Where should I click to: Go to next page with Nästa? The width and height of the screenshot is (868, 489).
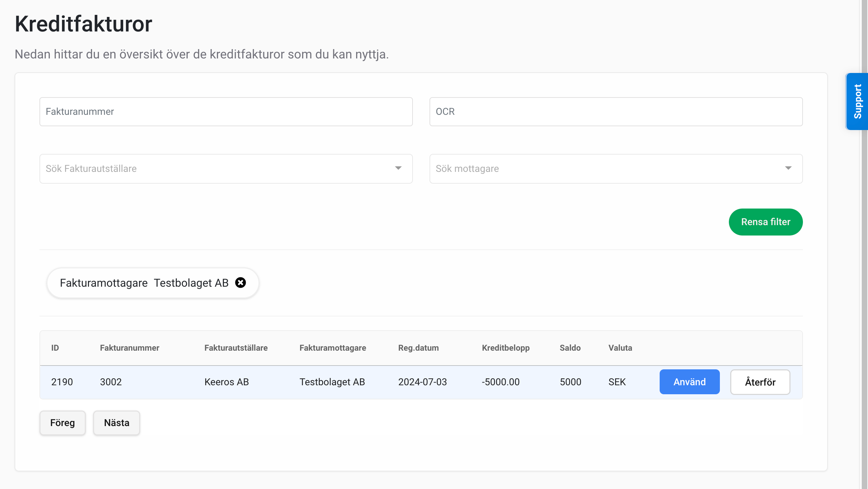116,422
